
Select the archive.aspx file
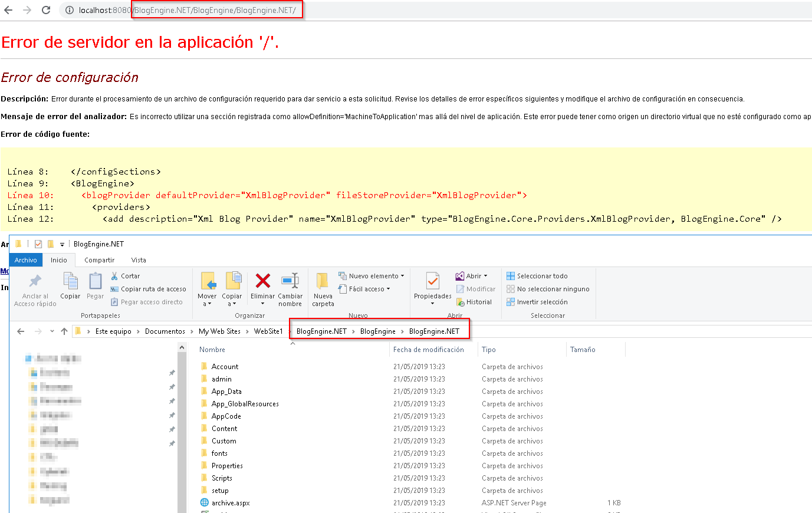[231, 503]
